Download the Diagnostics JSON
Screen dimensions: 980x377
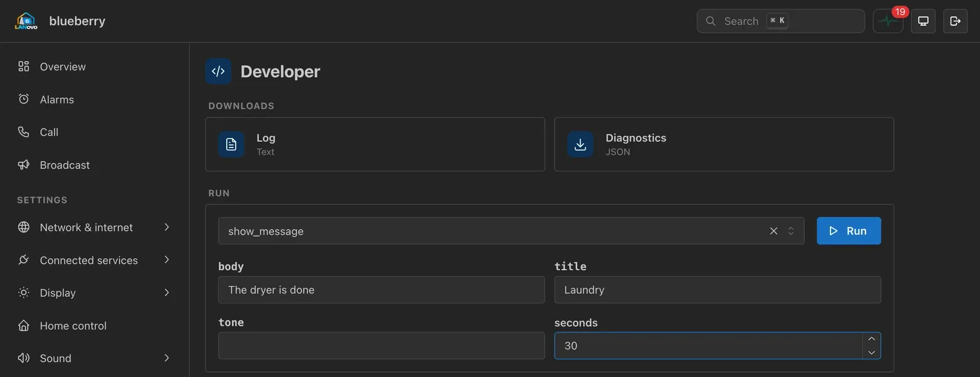coord(724,144)
